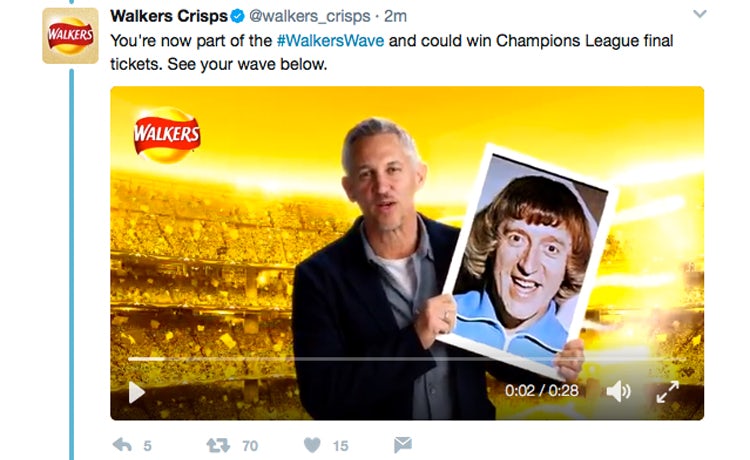Click the Walkers logo inside the video
The image size is (750, 460).
[x=167, y=135]
